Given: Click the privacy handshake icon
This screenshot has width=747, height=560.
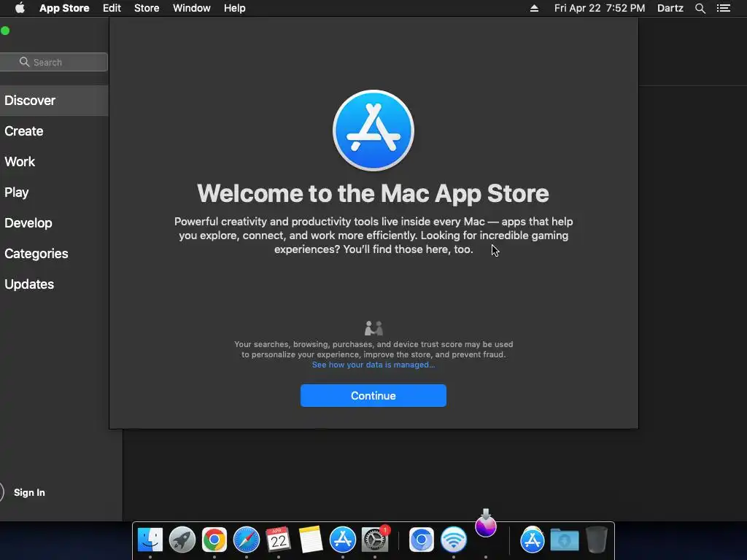Looking at the screenshot, I should (373, 328).
